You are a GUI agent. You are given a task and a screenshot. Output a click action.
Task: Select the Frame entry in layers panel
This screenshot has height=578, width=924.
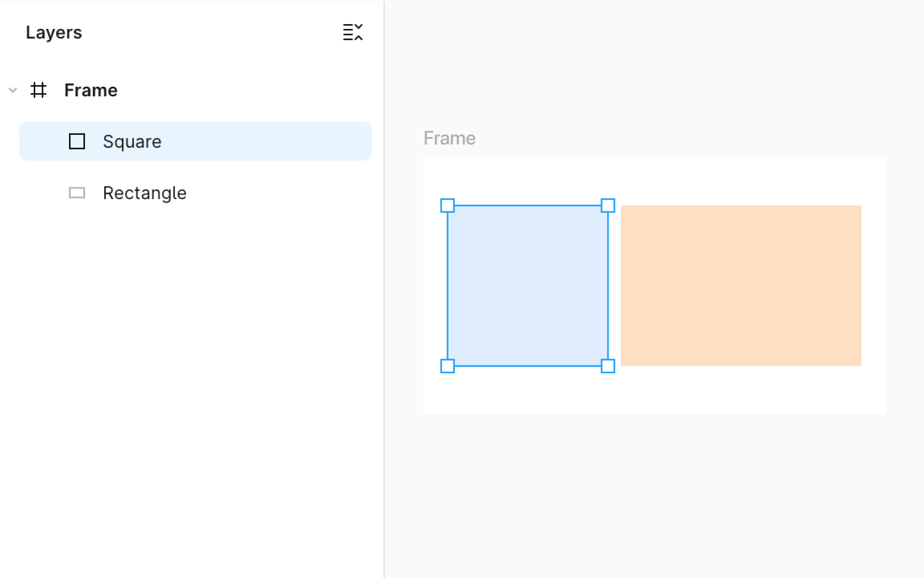coord(90,90)
